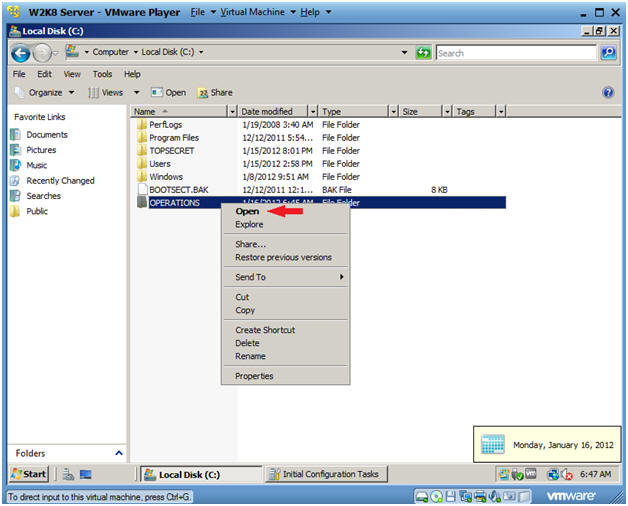The image size is (628, 506).
Task: Select the PerfLogs folder icon
Action: pos(142,124)
